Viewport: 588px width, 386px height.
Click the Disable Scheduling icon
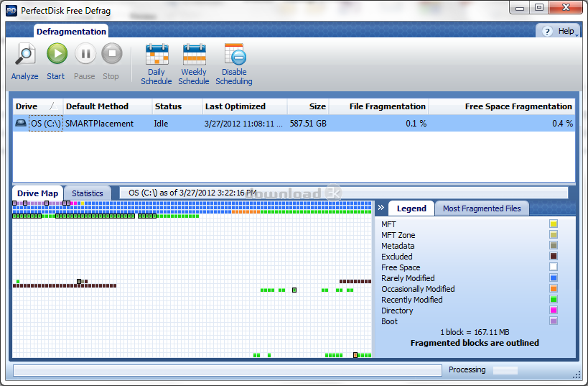coord(235,55)
